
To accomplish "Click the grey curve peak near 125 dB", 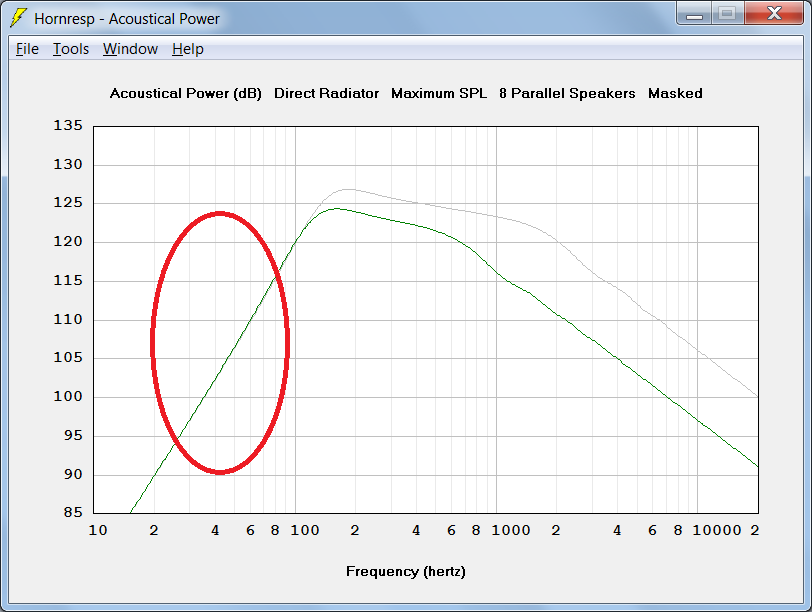I will click(x=350, y=190).
